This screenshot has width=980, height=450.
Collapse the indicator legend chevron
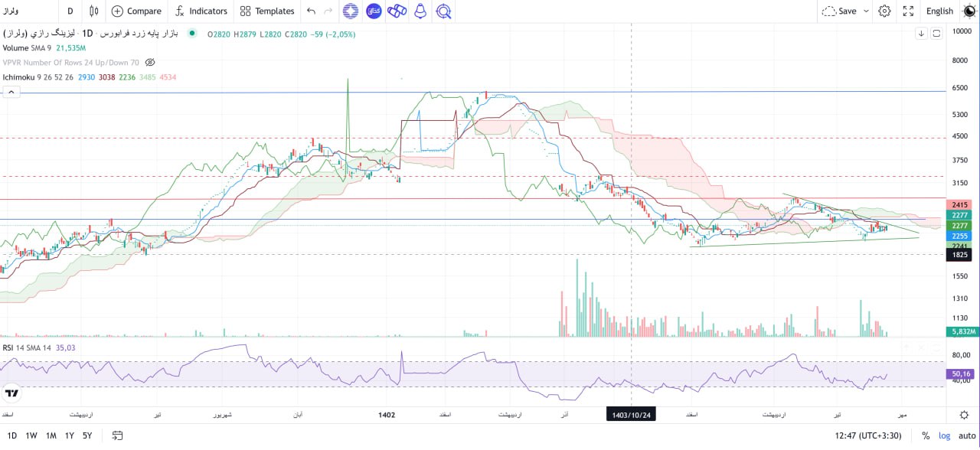[11, 91]
